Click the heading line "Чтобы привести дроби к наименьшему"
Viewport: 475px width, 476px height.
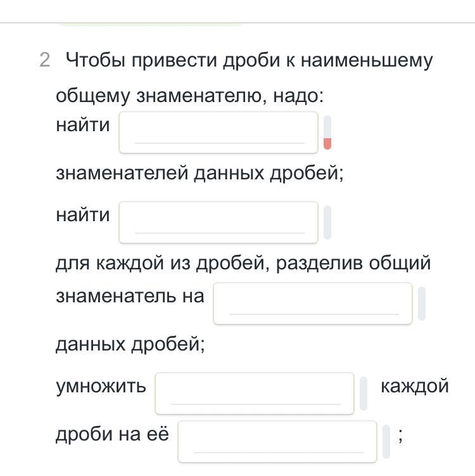click(x=250, y=60)
